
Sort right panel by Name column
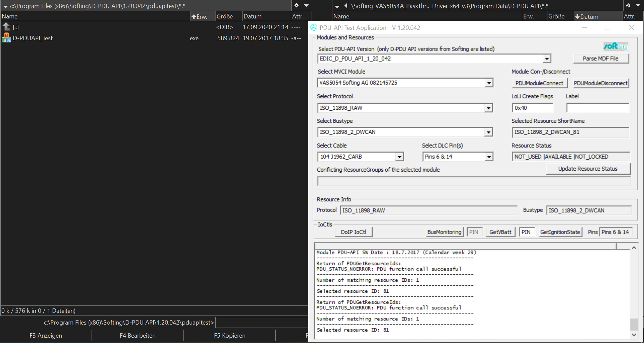[x=427, y=16]
